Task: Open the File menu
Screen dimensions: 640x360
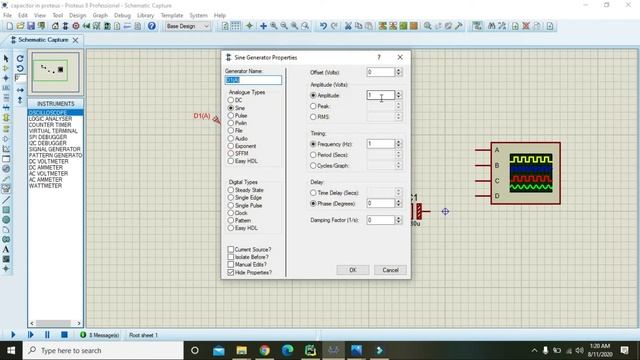Action: [7, 15]
